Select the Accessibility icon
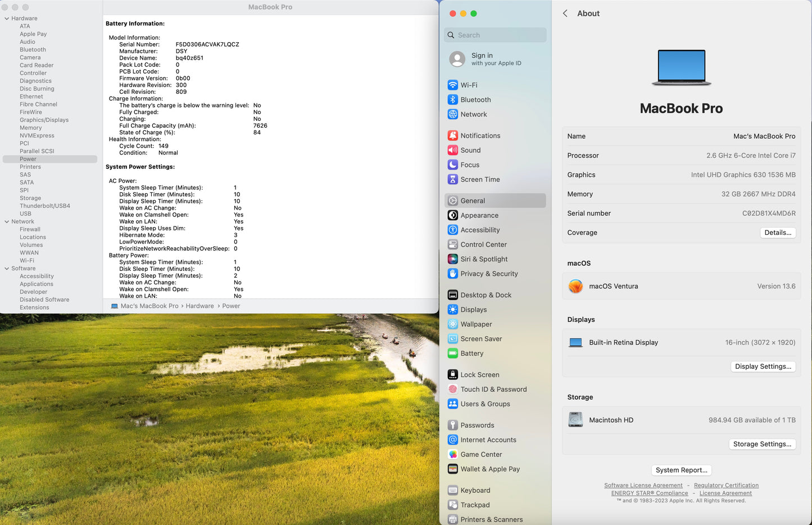This screenshot has width=812, height=525. click(453, 230)
